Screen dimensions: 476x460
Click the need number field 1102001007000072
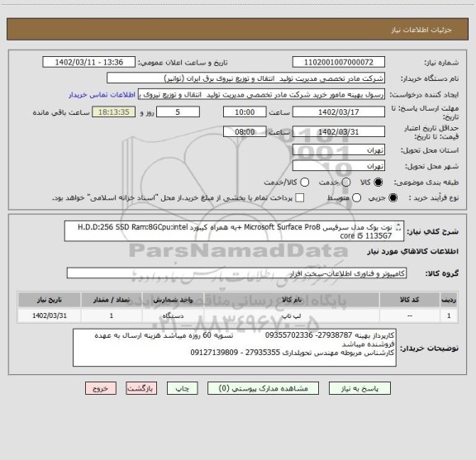[339, 62]
